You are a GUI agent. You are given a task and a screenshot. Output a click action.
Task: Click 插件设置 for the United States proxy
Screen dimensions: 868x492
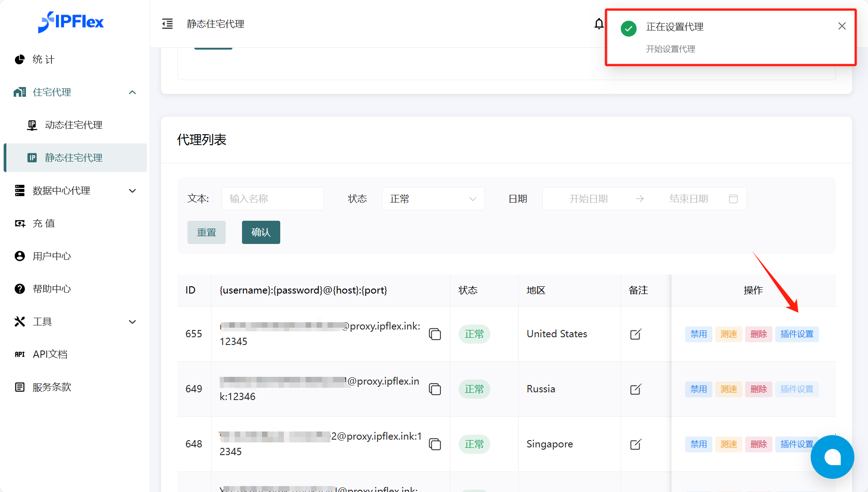click(x=797, y=334)
